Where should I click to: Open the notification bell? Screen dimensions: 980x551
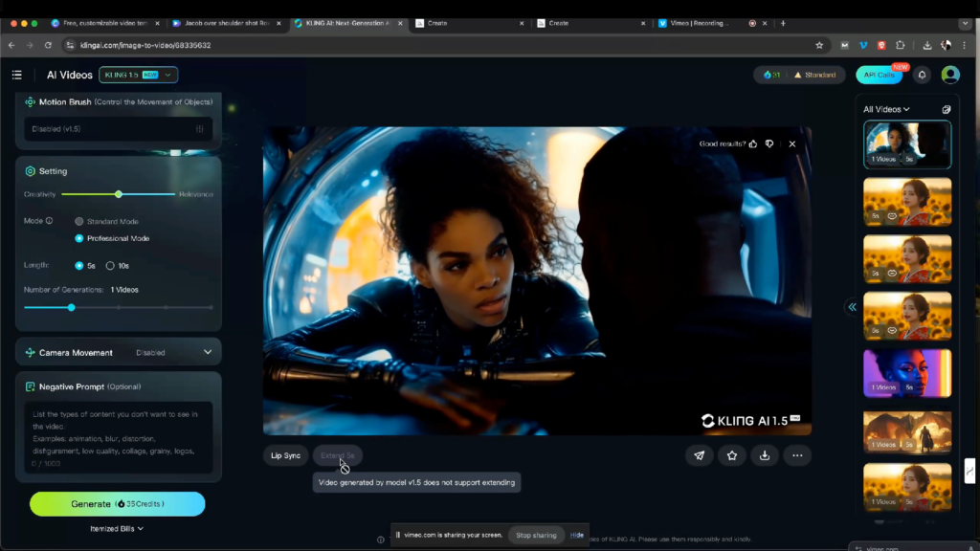point(923,75)
